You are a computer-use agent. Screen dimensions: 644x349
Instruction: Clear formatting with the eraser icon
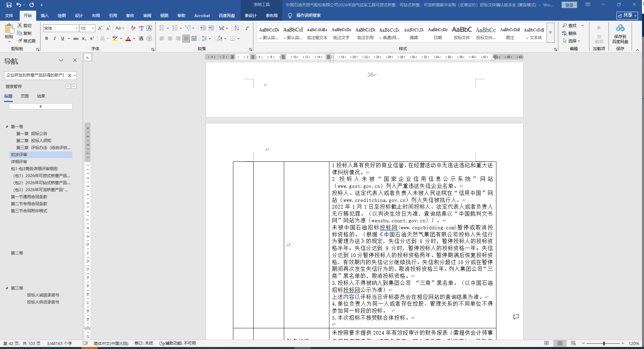tap(133, 28)
